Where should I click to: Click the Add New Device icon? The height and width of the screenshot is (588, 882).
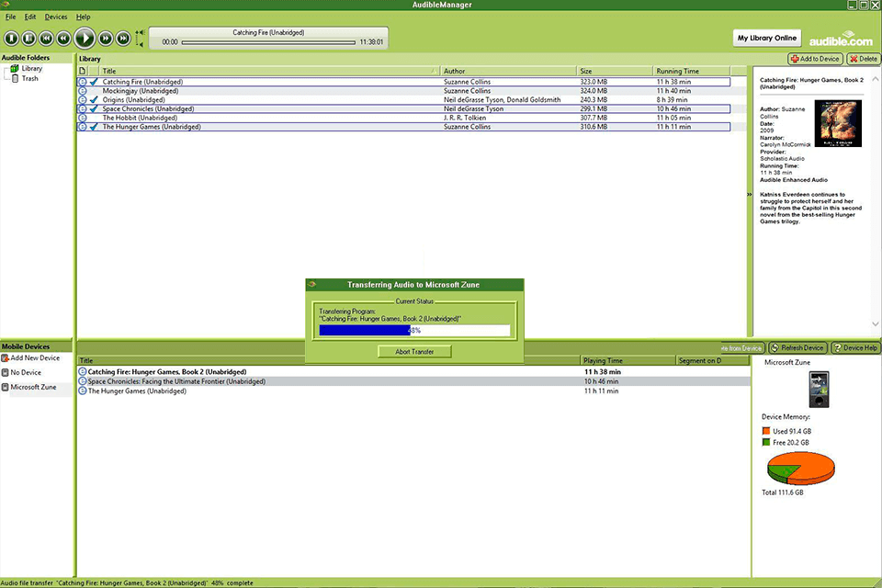point(6,358)
